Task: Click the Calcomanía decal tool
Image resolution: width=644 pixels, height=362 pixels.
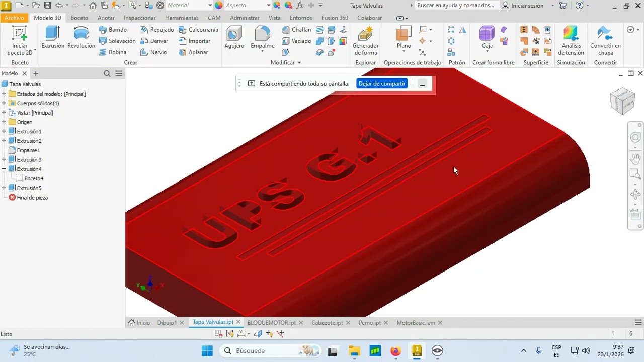Action: point(198,30)
